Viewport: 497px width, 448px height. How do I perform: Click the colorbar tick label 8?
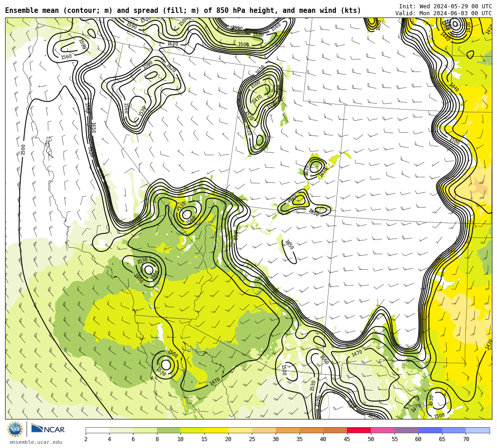click(x=157, y=439)
